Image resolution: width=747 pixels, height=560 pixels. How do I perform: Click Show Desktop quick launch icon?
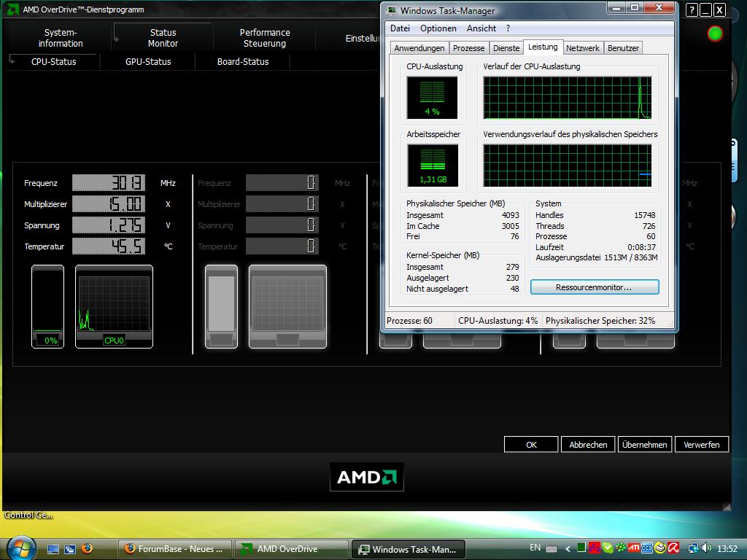click(53, 549)
